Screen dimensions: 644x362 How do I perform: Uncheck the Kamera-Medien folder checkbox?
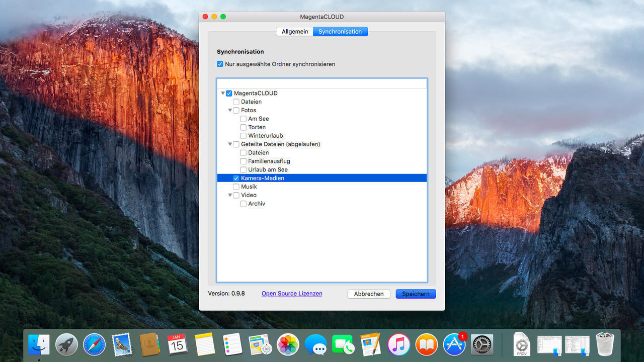pos(236,178)
